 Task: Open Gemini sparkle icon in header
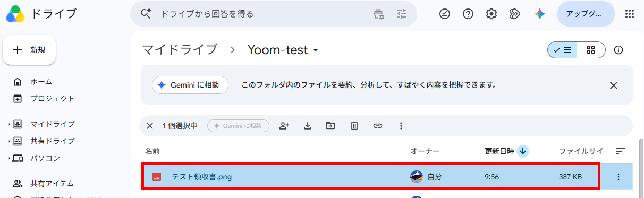click(x=540, y=14)
